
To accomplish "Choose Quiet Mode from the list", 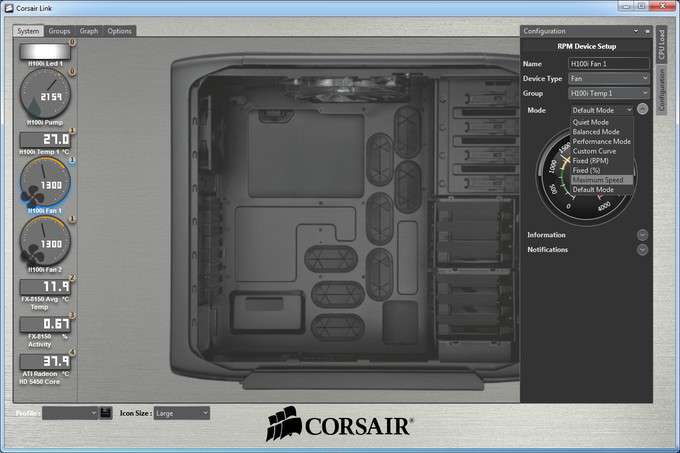I will [602, 122].
